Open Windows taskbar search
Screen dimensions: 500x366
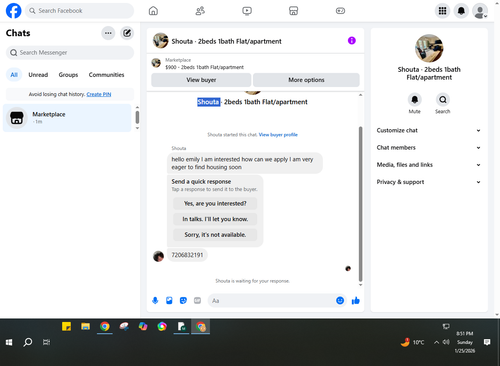click(x=28, y=342)
